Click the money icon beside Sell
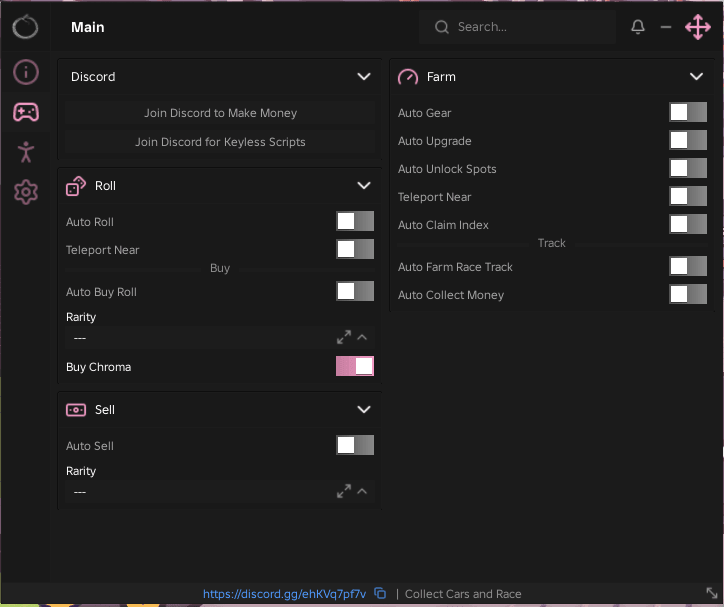 point(76,410)
